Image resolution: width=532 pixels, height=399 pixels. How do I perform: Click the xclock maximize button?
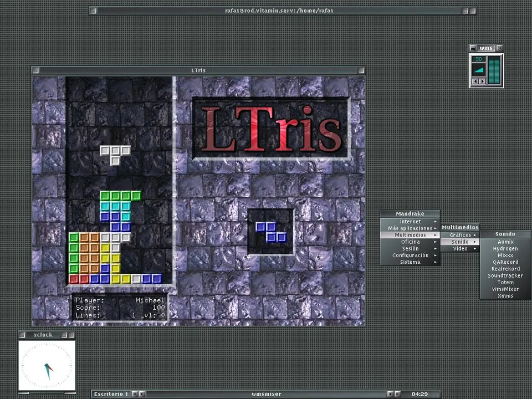[64, 335]
